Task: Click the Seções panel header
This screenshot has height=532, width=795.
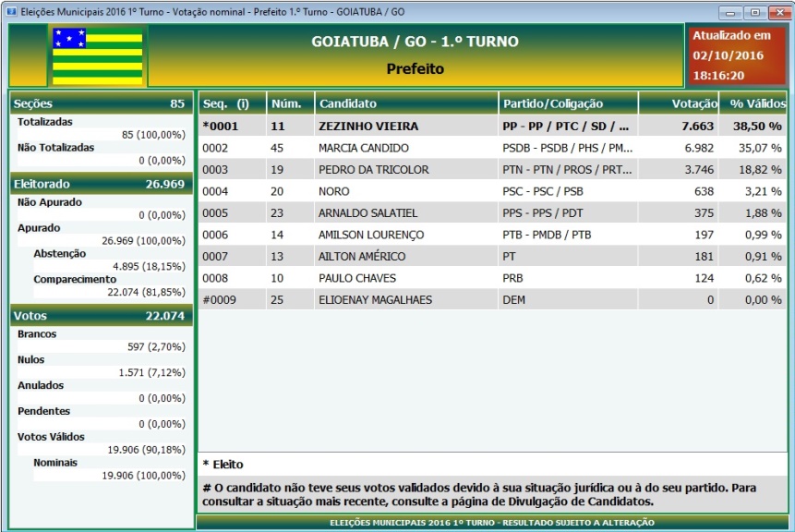Action: 102,103
